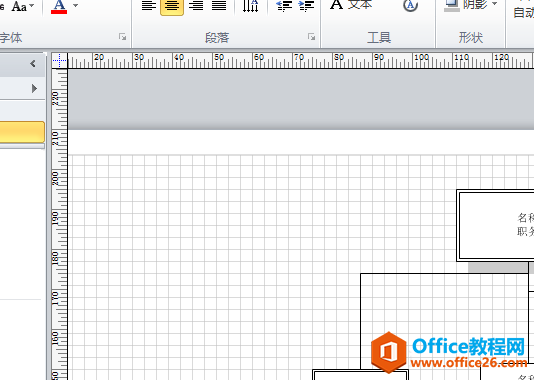Click the align text left icon
This screenshot has width=534, height=380.
(x=149, y=5)
